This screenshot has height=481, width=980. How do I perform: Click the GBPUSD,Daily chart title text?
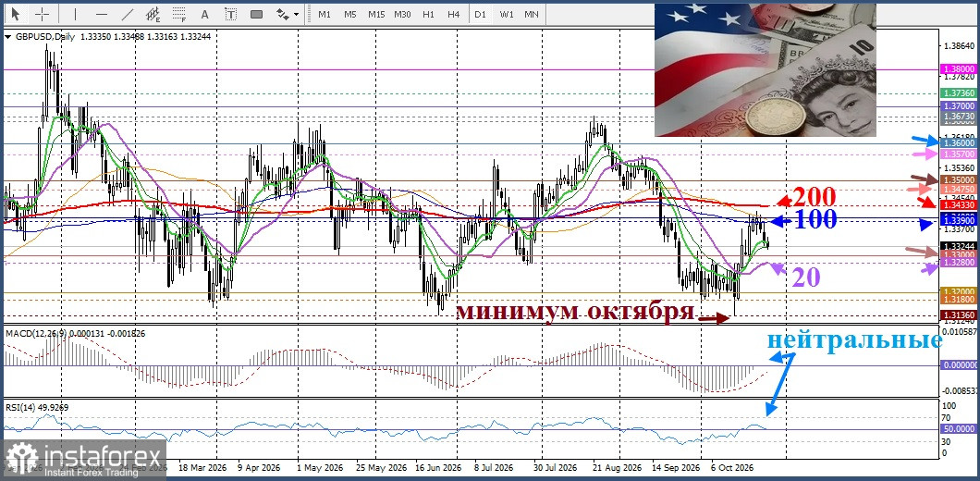43,37
